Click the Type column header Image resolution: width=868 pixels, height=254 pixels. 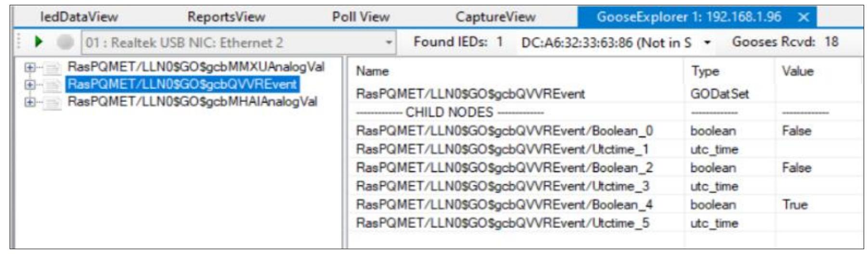pos(705,71)
